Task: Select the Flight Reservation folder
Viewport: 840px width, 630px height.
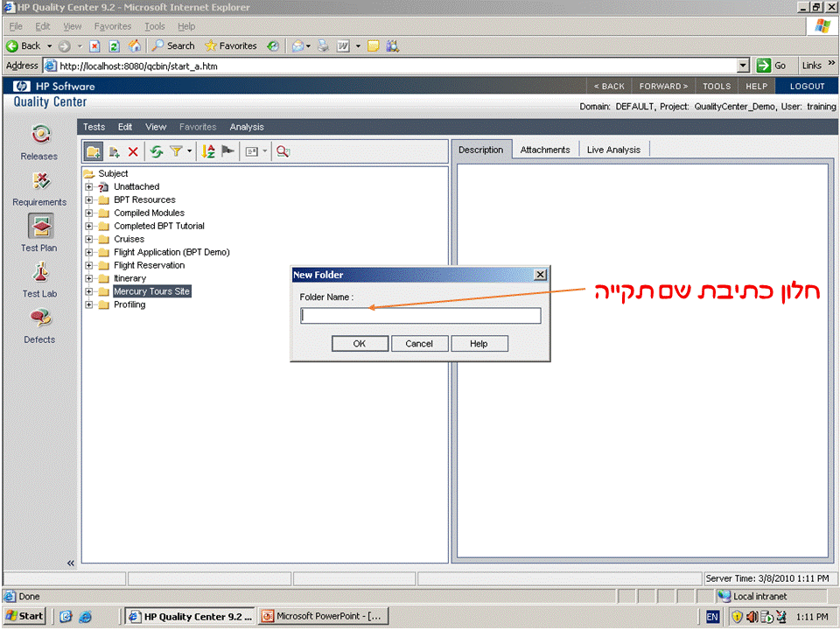Action: point(149,266)
